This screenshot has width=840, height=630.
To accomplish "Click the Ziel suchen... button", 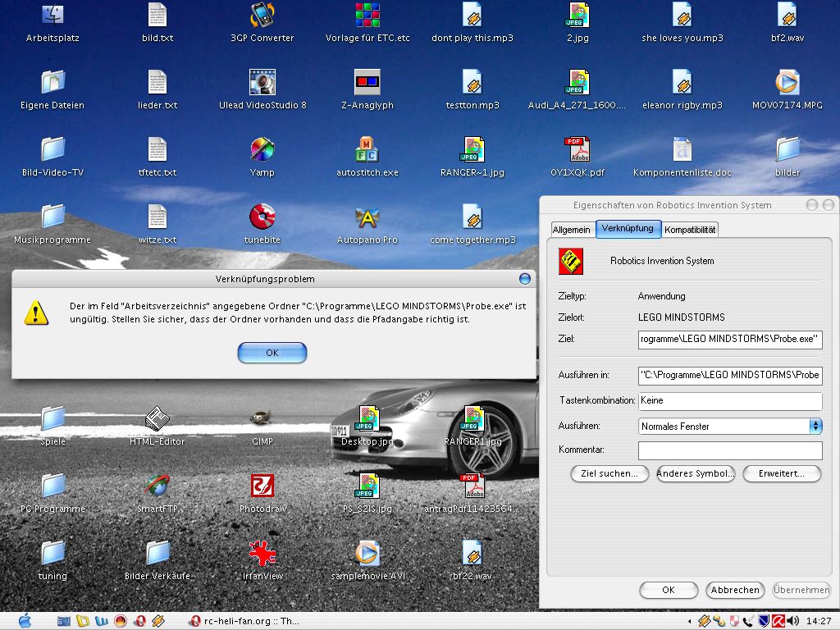I will pyautogui.click(x=609, y=473).
